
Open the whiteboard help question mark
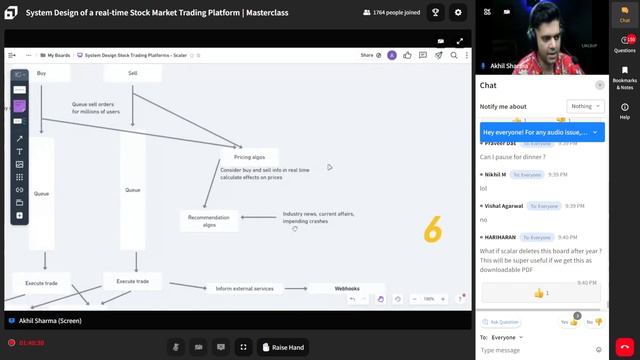[x=460, y=299]
